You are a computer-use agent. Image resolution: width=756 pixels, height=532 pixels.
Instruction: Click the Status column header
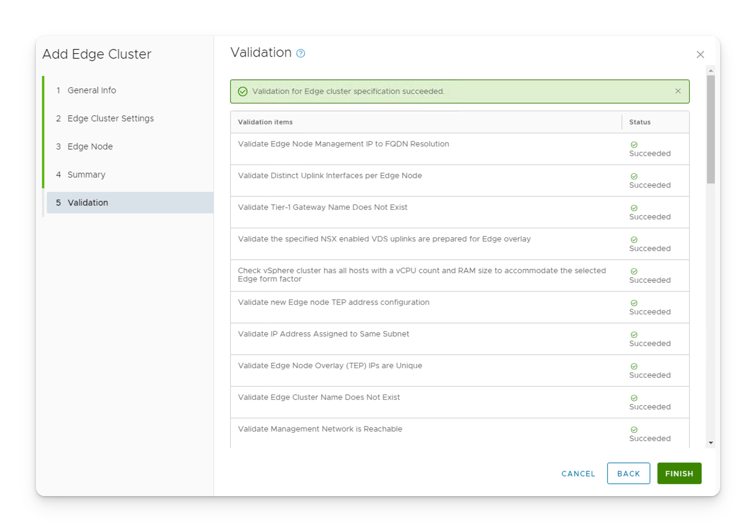click(x=639, y=122)
